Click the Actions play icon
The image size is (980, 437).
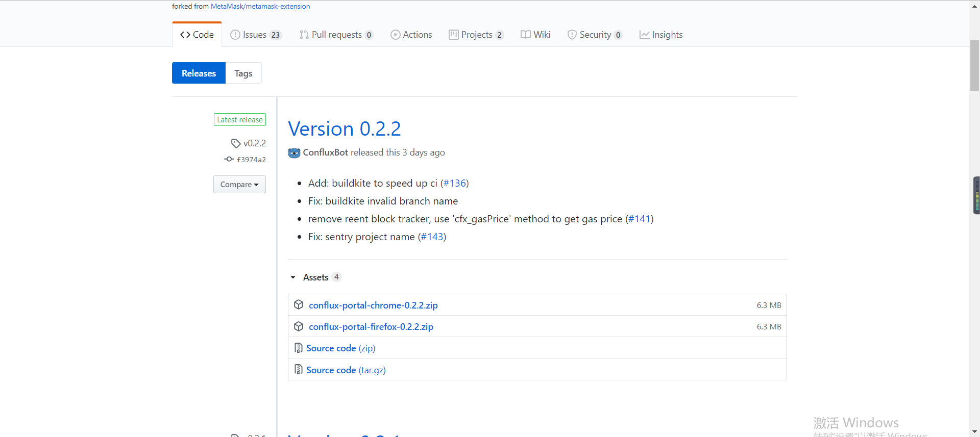pyautogui.click(x=396, y=35)
